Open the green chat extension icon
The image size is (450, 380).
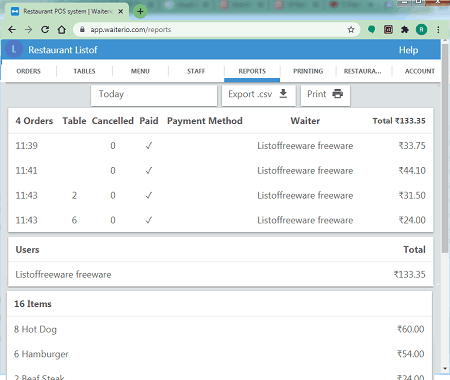(371, 30)
